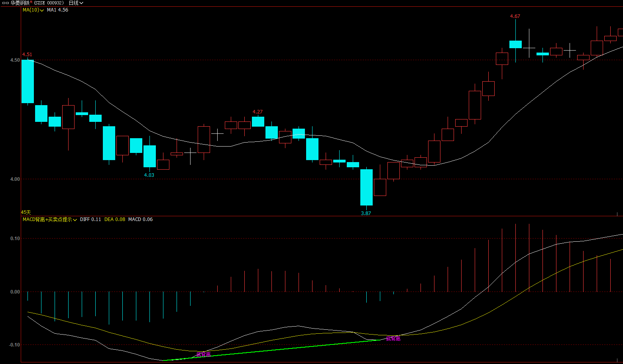
Task: Click the 45天 day-count label
Action: tap(26, 213)
